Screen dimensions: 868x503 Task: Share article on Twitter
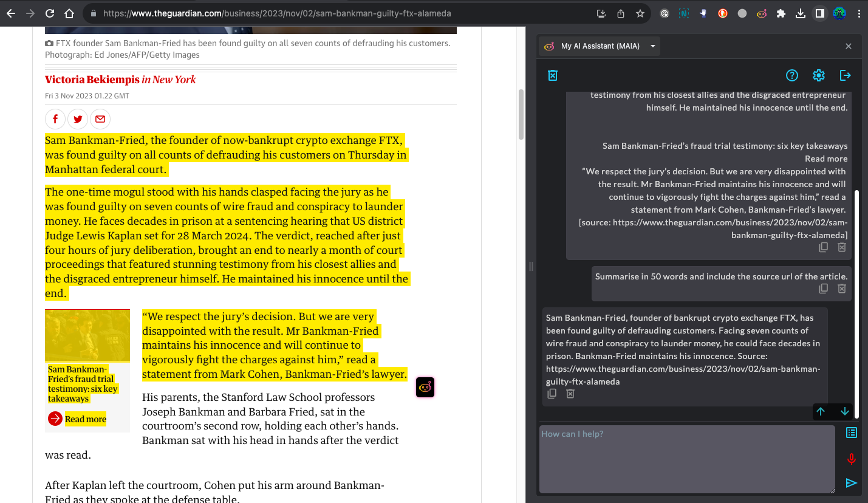click(x=78, y=119)
